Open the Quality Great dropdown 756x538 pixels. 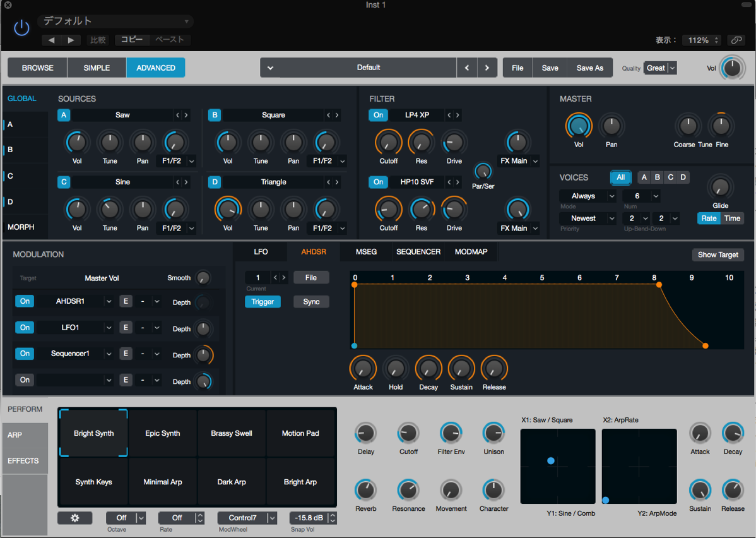[x=660, y=68]
